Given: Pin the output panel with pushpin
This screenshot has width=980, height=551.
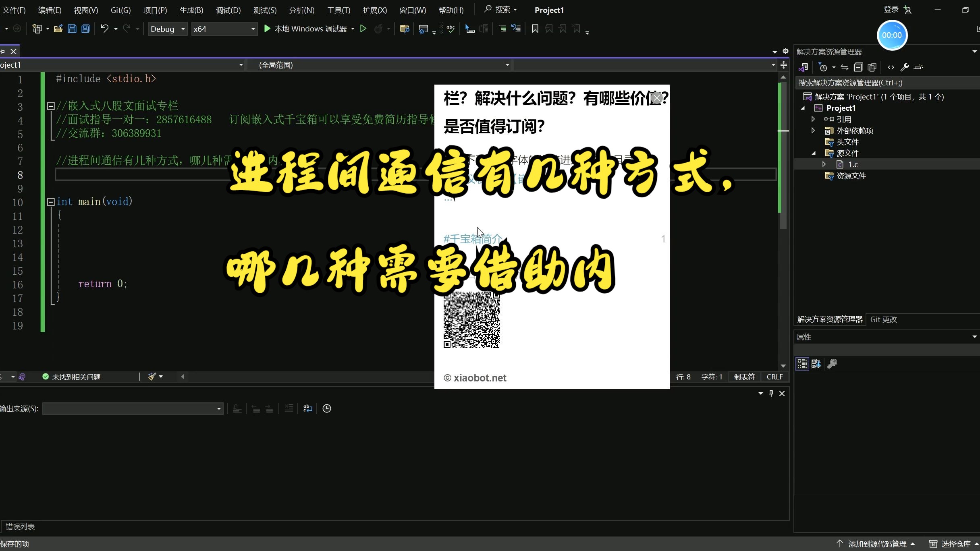Looking at the screenshot, I should [771, 394].
